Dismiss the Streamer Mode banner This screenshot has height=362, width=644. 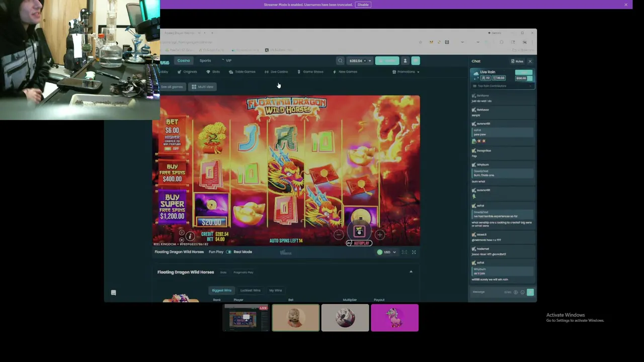coord(626,5)
